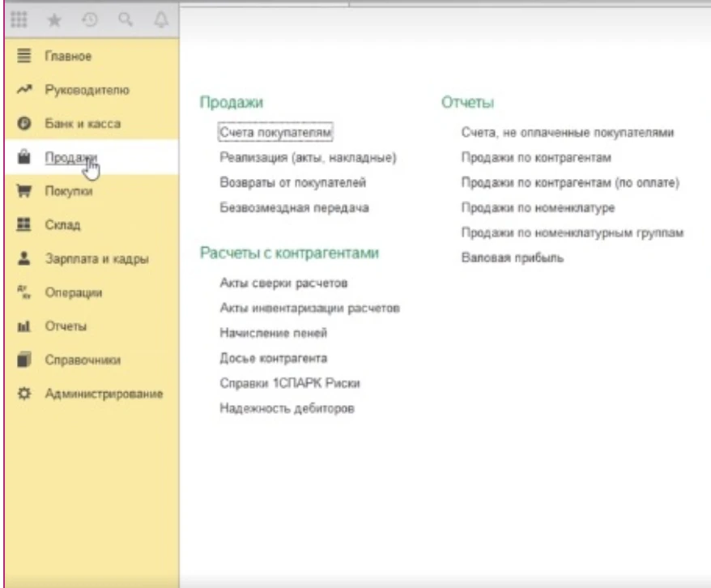Open Счета покупателям link
The image size is (711, 588).
point(275,131)
